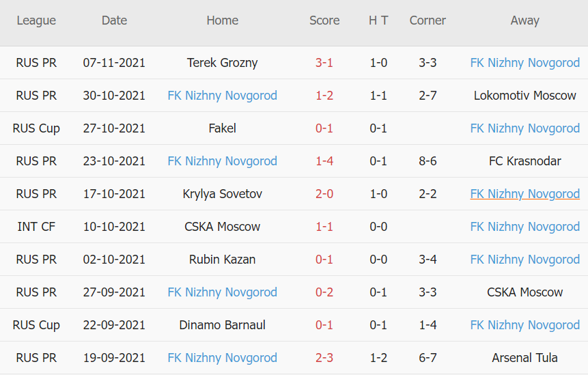Screen dimensions: 588x375
Task: Select the Fakel home team
Action: 222,128
